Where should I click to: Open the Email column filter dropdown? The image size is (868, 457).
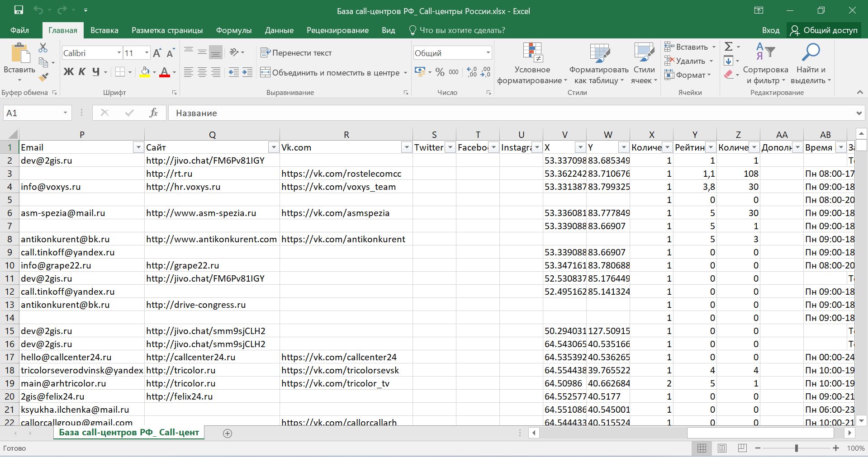click(x=138, y=148)
